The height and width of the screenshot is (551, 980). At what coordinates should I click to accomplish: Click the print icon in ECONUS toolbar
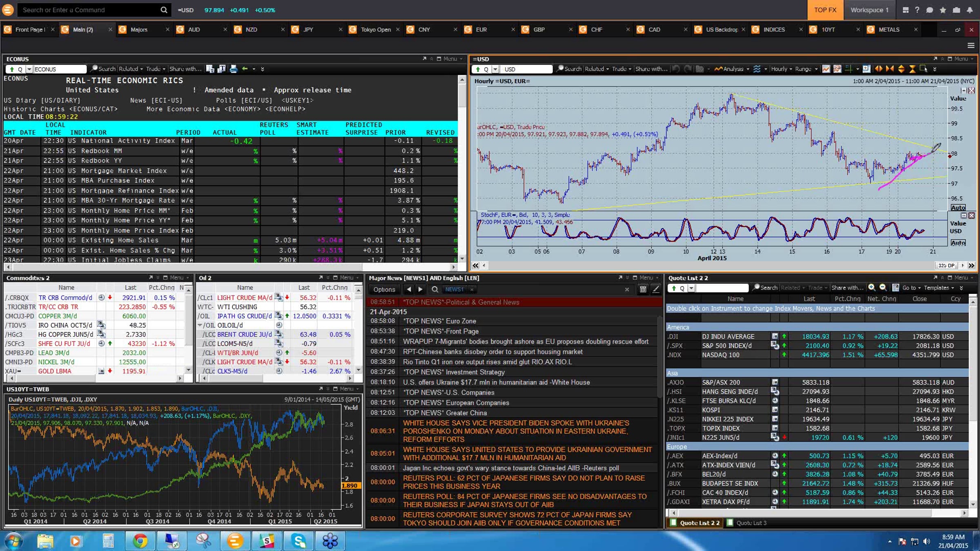tap(233, 69)
